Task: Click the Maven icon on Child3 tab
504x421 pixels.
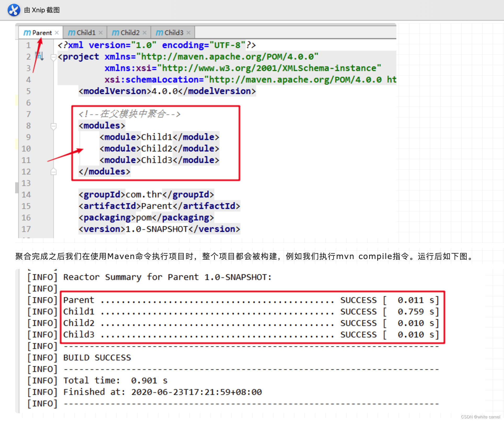Action: 159,33
